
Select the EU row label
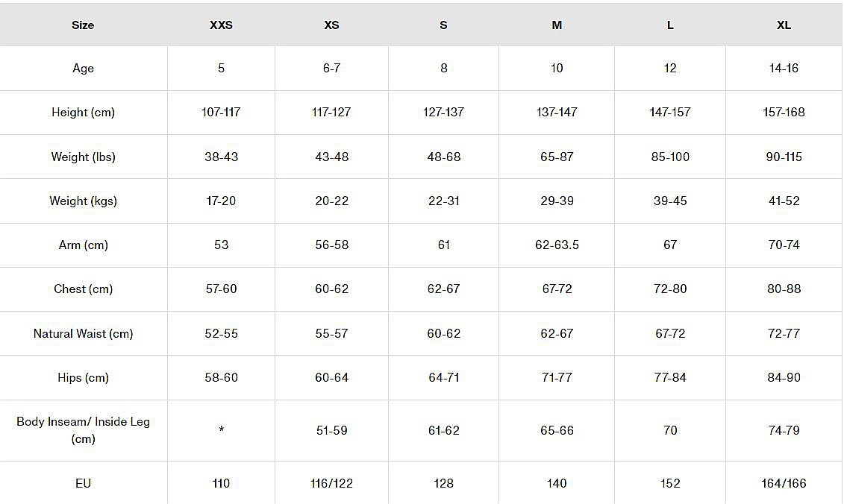(x=83, y=483)
